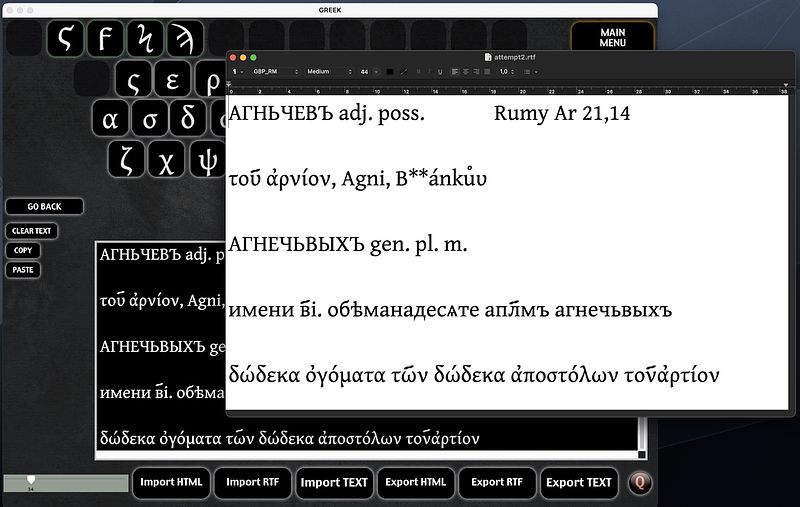Click the red Q quit icon
Image resolution: width=800 pixels, height=507 pixels.
(641, 482)
